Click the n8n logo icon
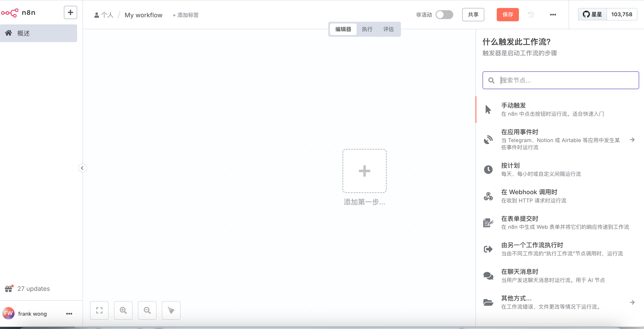Image resolution: width=644 pixels, height=329 pixels. (10, 13)
